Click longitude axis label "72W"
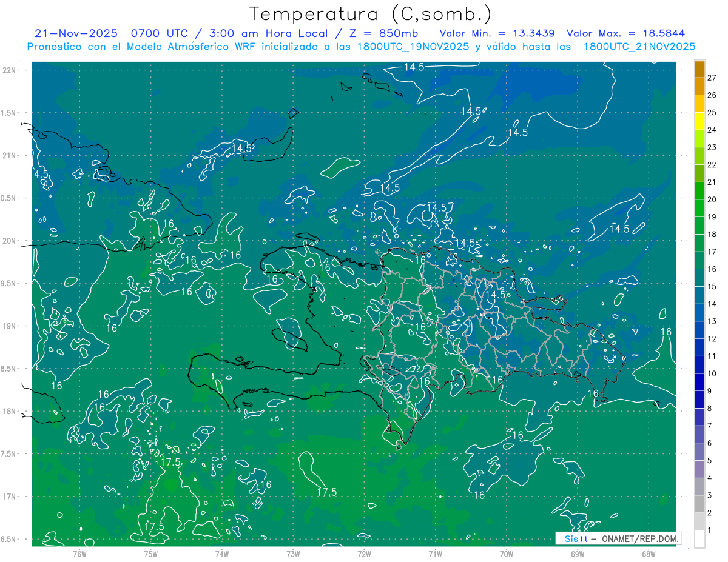Screen dimensions: 728x562 (364, 554)
